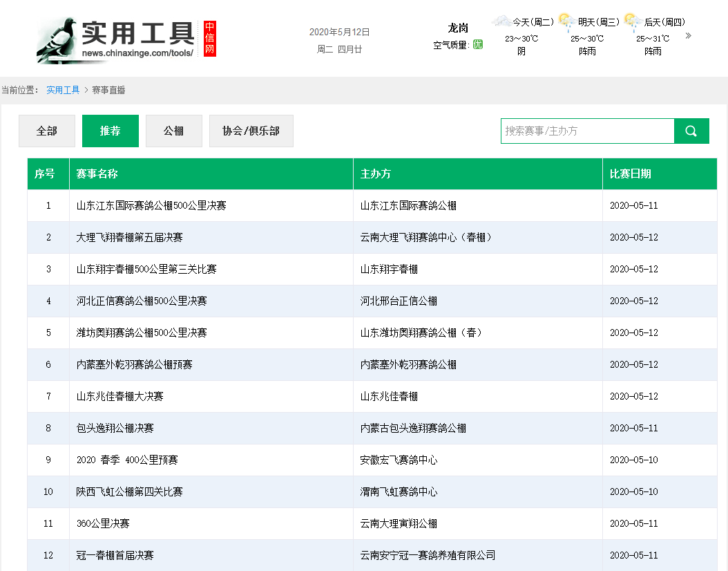
Task: Click today's cloudy weather icon
Action: 501,21
